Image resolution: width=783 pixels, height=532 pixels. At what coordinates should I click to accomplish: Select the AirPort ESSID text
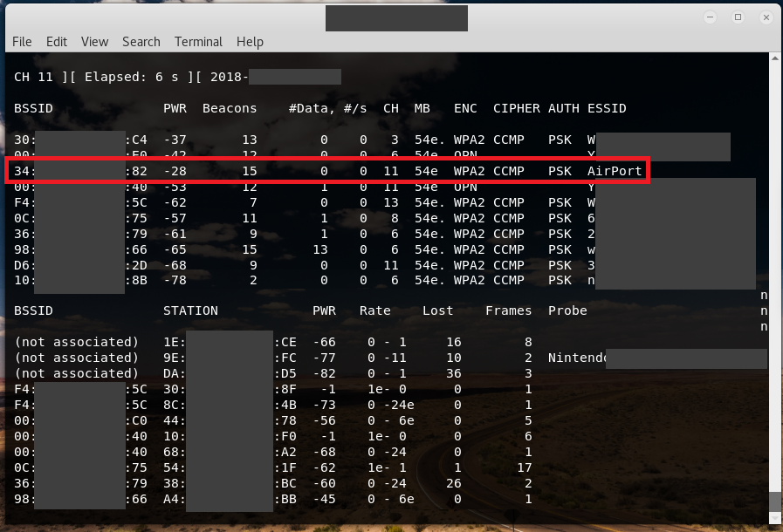point(615,171)
